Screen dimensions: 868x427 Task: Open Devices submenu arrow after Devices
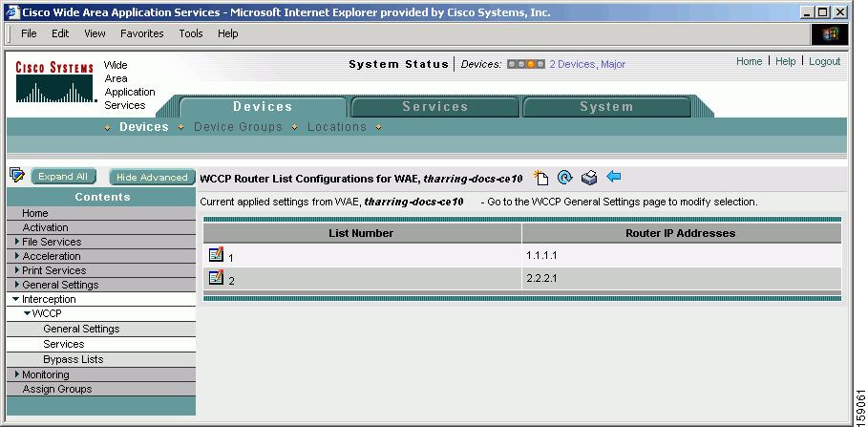click(x=181, y=127)
